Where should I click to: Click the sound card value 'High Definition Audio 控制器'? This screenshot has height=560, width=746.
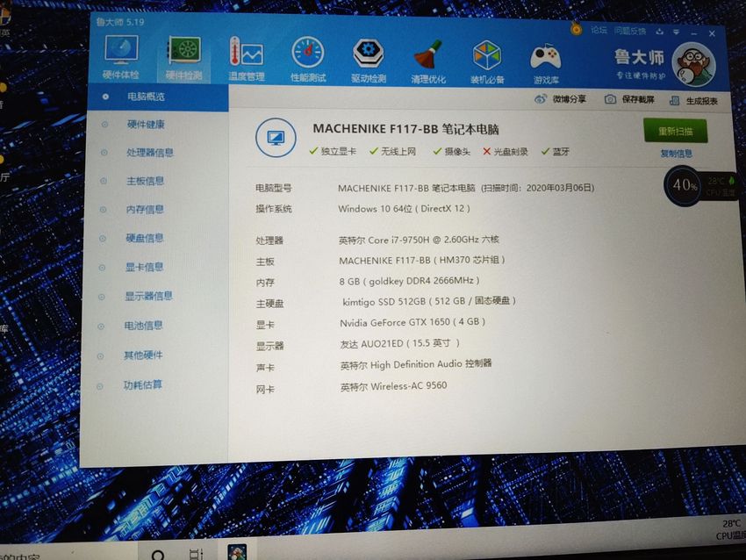(431, 364)
